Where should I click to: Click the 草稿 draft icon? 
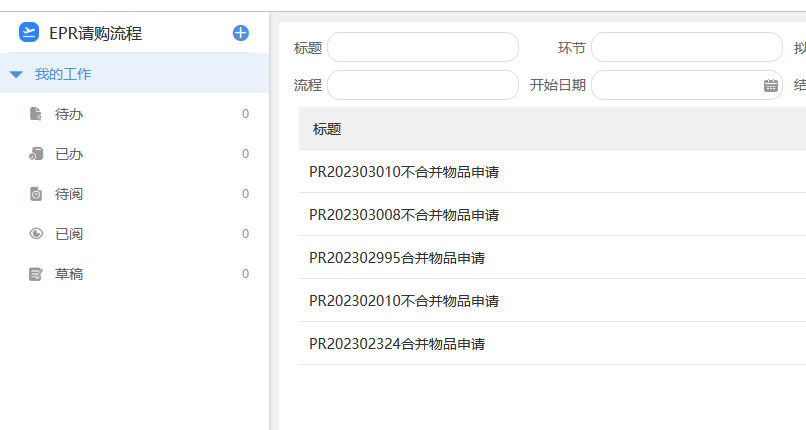tap(36, 274)
